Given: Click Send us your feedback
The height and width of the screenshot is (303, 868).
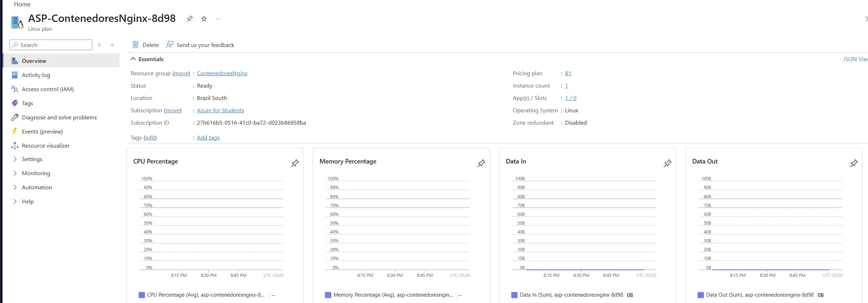Looking at the screenshot, I should [x=200, y=45].
